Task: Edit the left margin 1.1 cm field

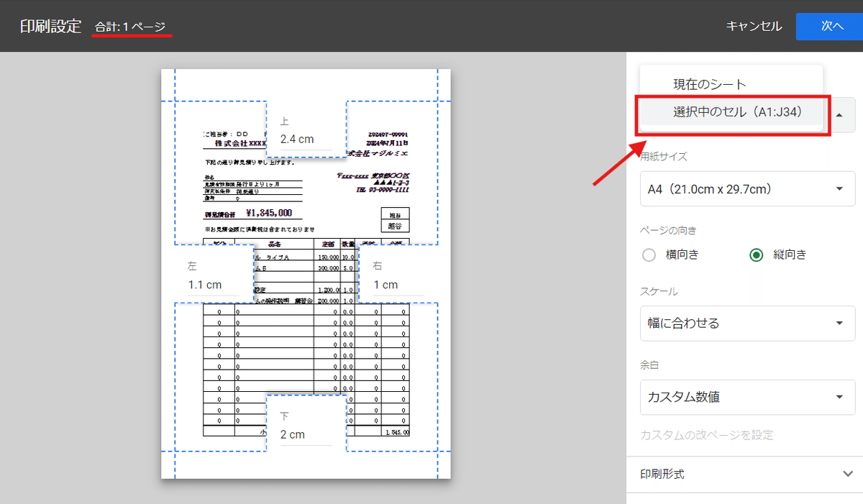Action: 214,285
